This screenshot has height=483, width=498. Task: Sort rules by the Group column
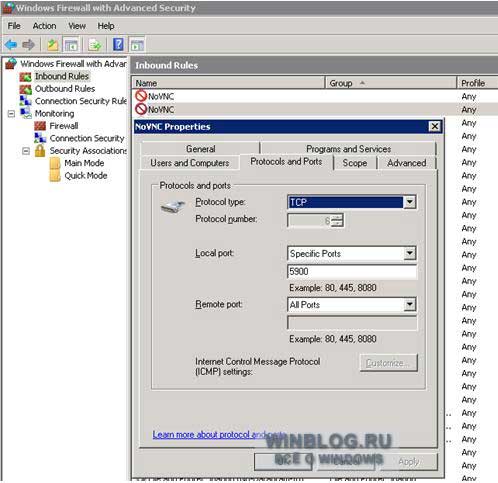(x=390, y=83)
